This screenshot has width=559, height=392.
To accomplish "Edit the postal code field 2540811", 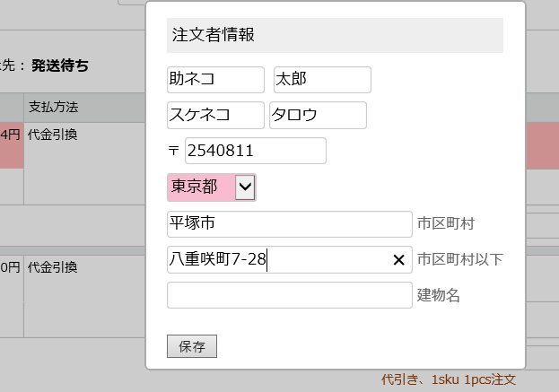I will click(x=255, y=151).
